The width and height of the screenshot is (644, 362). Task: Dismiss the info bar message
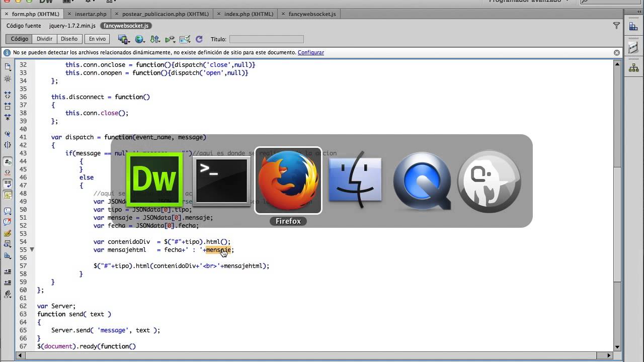(617, 53)
